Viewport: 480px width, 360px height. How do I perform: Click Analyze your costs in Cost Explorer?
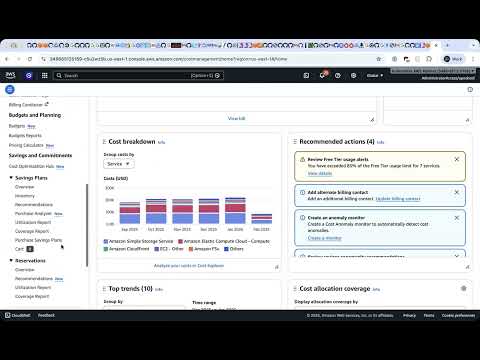point(189,266)
